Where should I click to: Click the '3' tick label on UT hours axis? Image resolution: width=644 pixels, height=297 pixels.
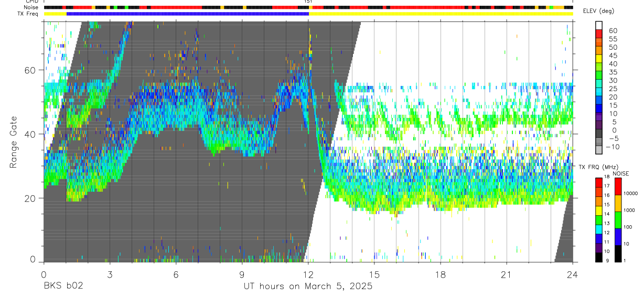click(110, 274)
